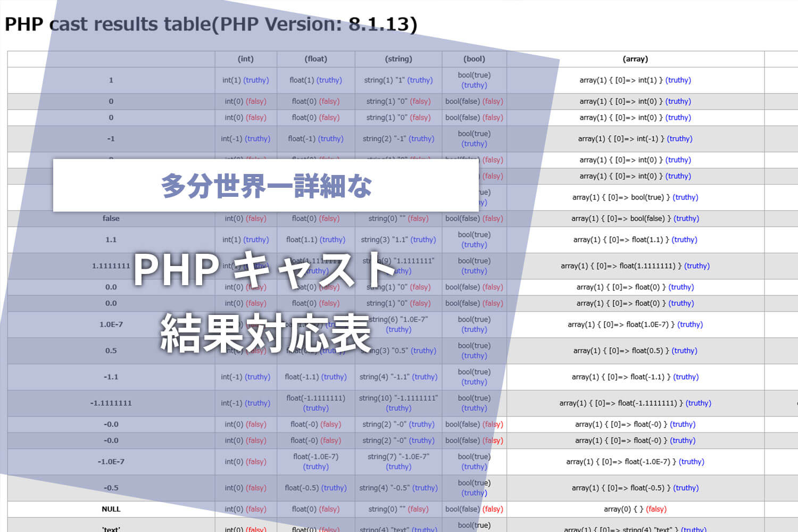Click the string(10) "-1.1111111" cell
The image size is (798, 532).
click(398, 403)
